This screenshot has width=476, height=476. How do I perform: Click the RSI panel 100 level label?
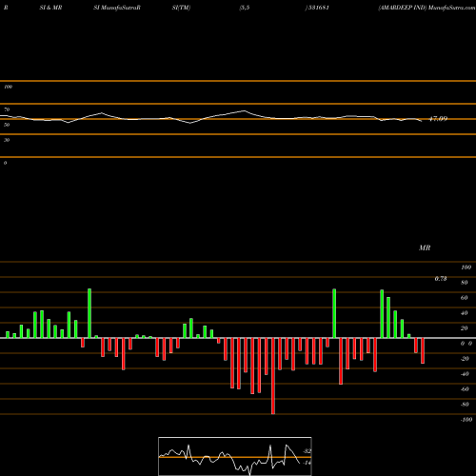pyautogui.click(x=8, y=87)
